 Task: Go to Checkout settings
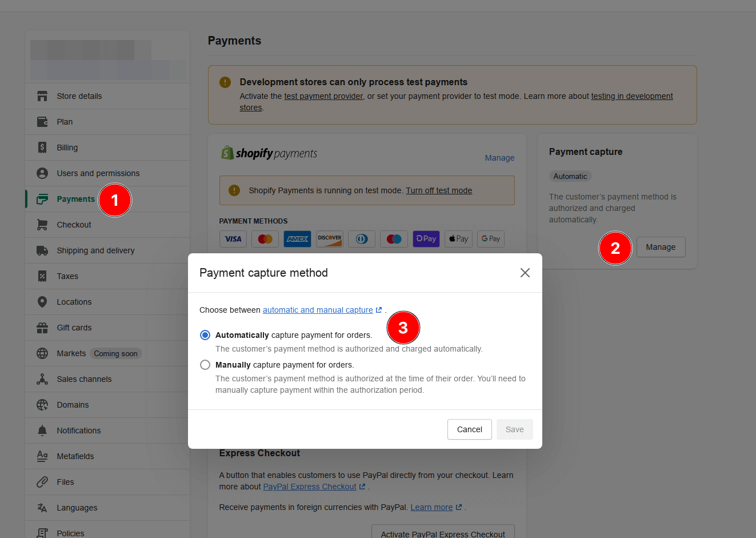pos(107,225)
